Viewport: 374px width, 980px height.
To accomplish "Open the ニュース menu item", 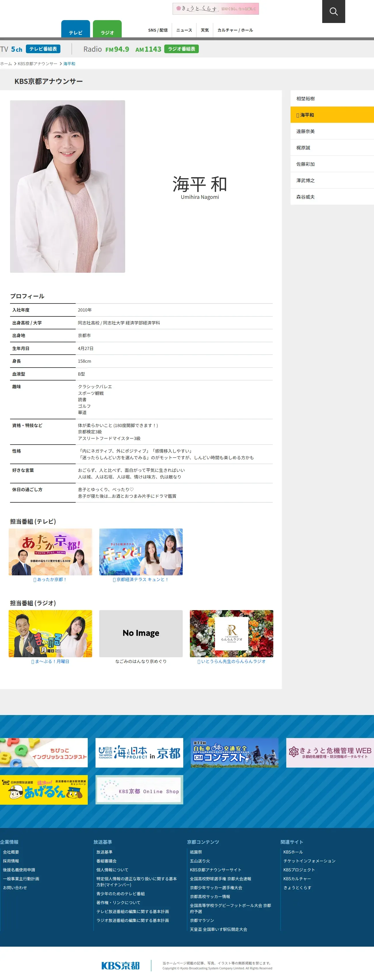I will click(184, 30).
